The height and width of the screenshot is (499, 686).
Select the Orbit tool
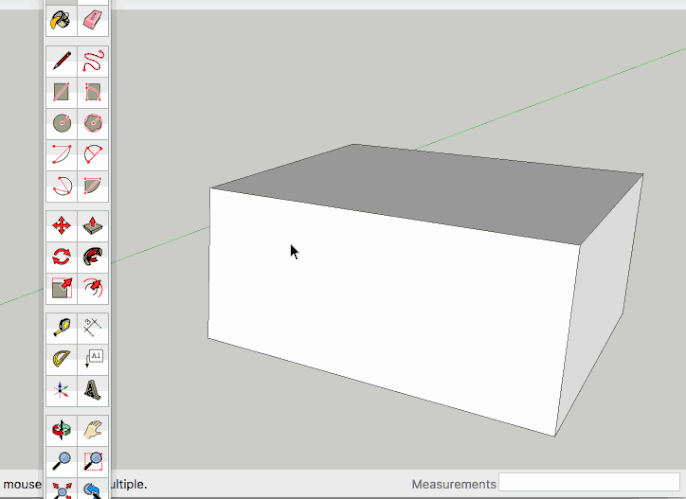click(x=61, y=430)
